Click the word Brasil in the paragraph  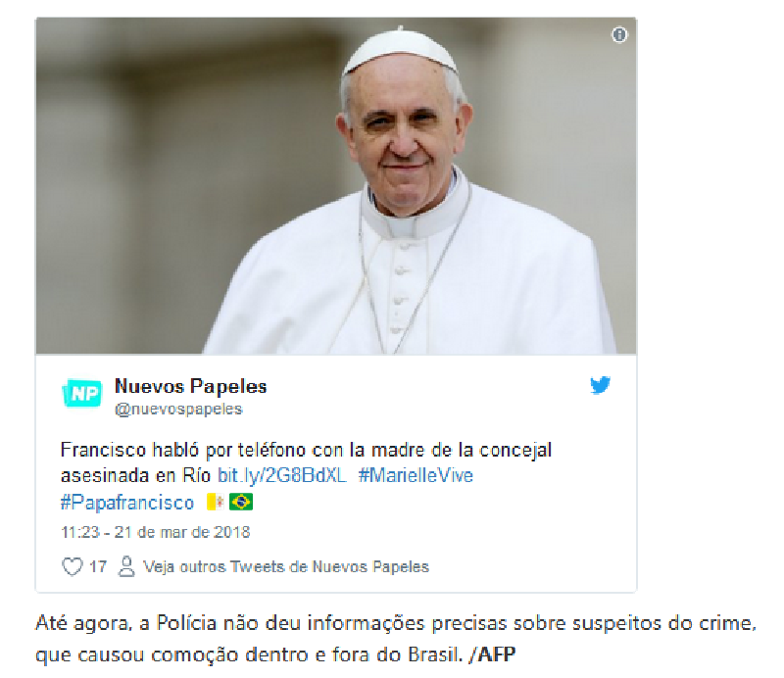435,654
